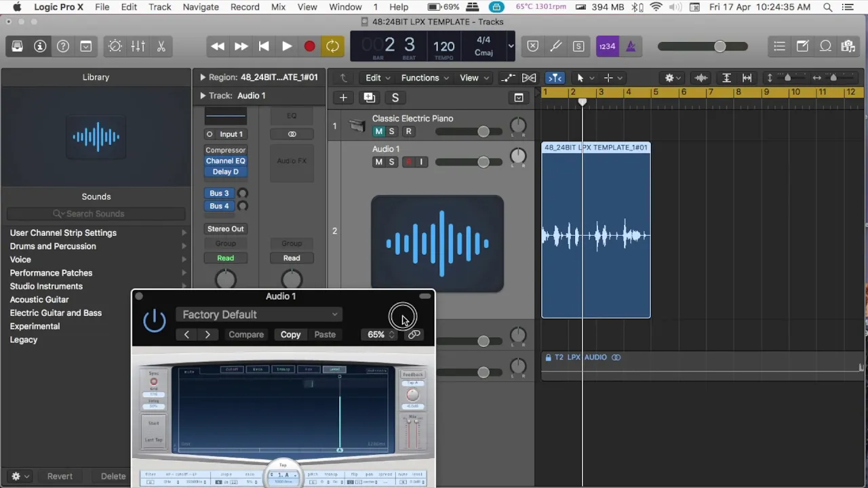Toggle input monitoring on Audio 1 track
This screenshot has width=868, height=488.
coord(421,162)
